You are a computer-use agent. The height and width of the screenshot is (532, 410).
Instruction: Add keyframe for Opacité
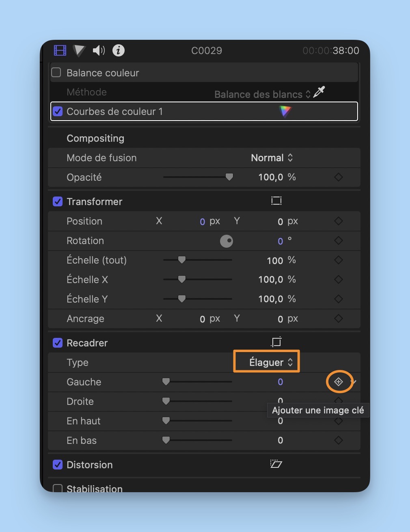(339, 177)
